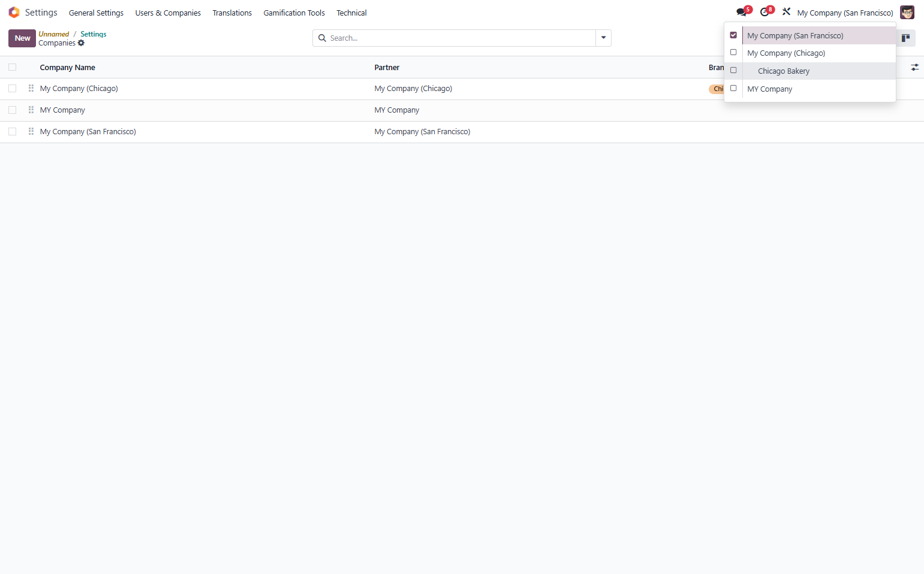Open the Translations menu
924x574 pixels.
coord(232,13)
